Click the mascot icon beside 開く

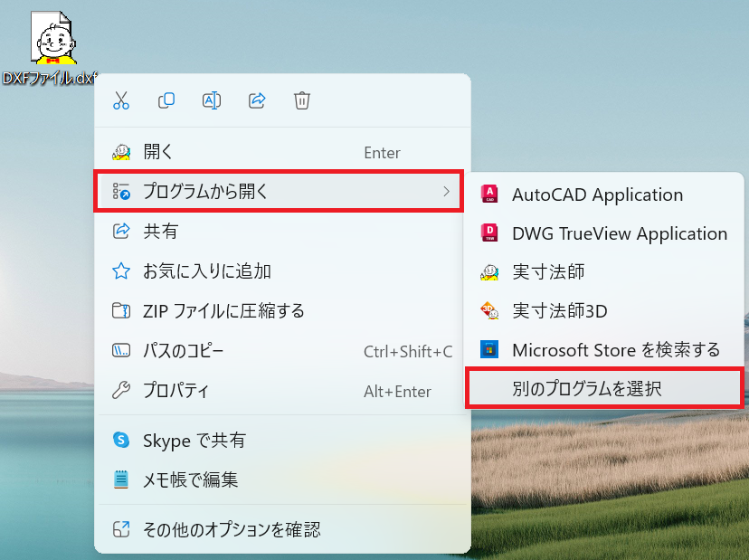click(x=121, y=151)
